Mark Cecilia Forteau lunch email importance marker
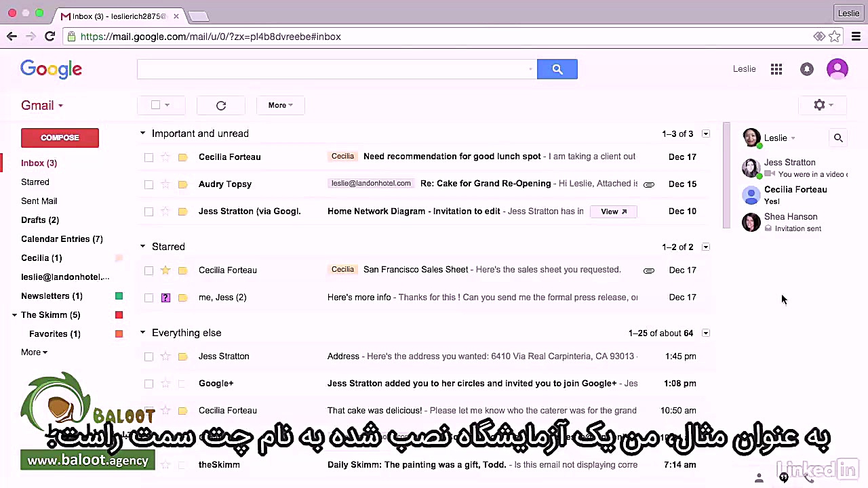The height and width of the screenshot is (488, 868). (182, 157)
